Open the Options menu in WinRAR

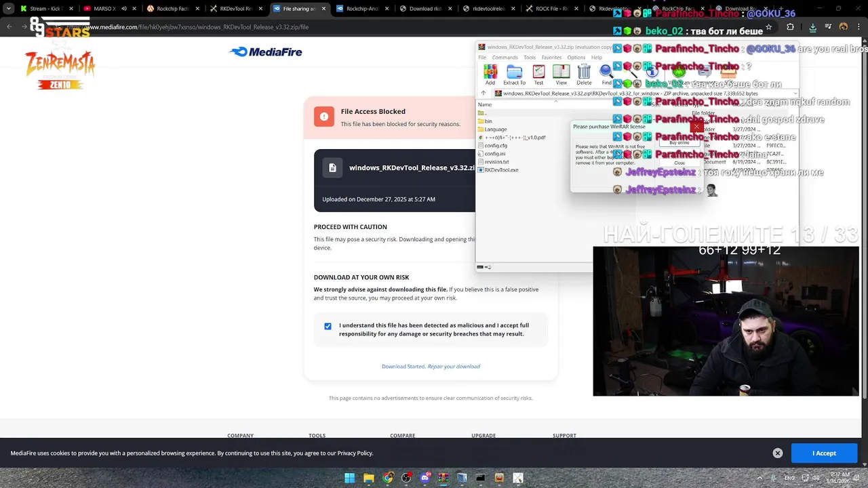576,58
